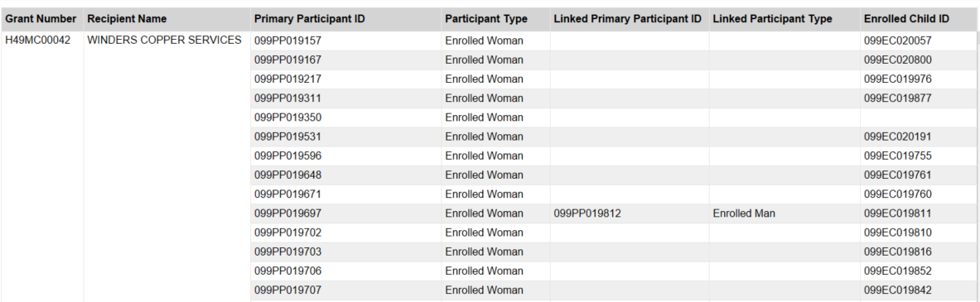Select participant ID 099PP019697
This screenshot has height=302, width=980.
coord(287,213)
